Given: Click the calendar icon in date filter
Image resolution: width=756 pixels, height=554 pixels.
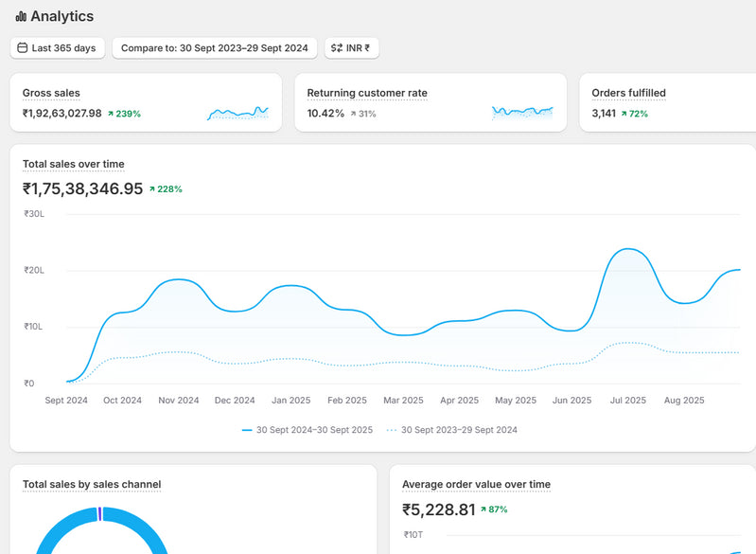Looking at the screenshot, I should click(23, 48).
